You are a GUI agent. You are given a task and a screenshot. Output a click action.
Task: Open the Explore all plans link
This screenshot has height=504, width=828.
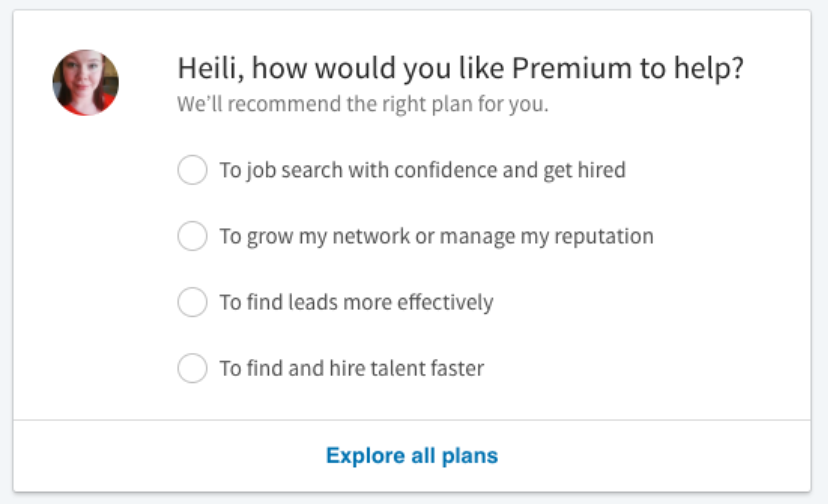click(x=412, y=455)
